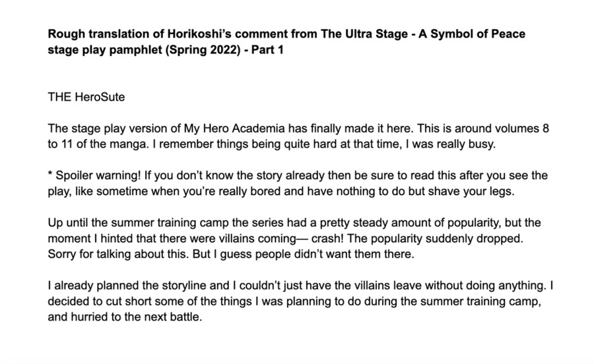Click the 'THE HeroSute' heading line
Screen dimensions: 594x364
[86, 97]
